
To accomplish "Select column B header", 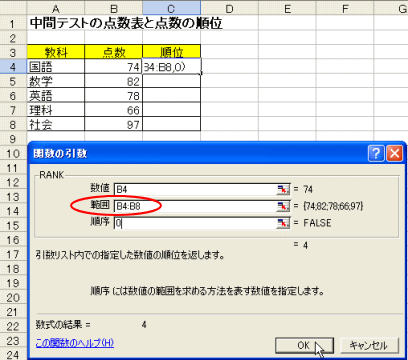I will (114, 8).
